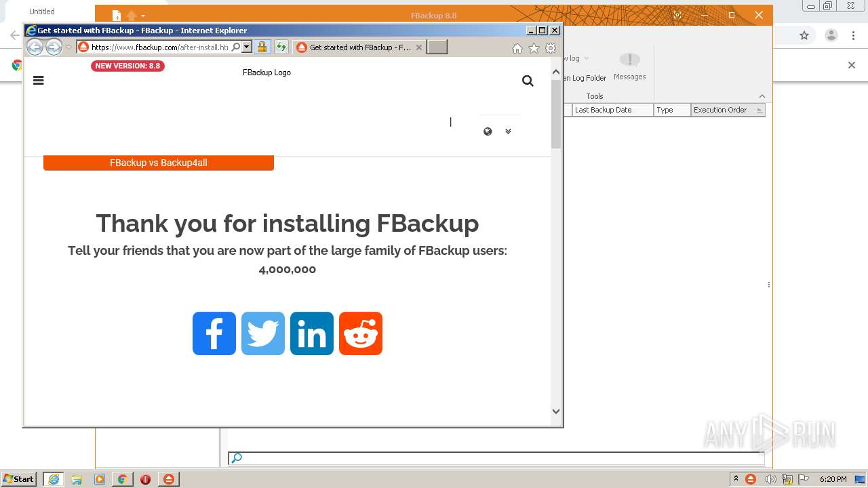
Task: Click the FBackup icon in the system tray
Action: pos(751,479)
